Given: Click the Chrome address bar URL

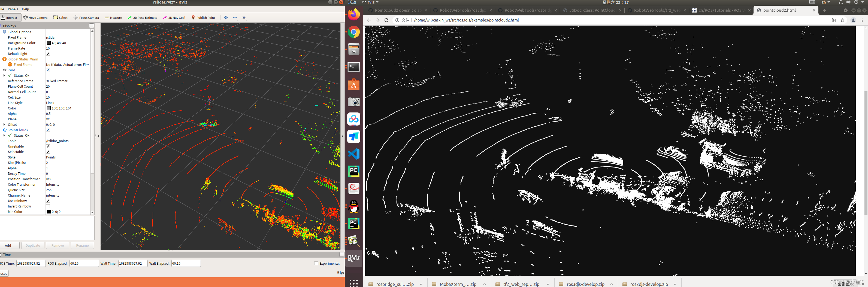Looking at the screenshot, I should point(466,20).
